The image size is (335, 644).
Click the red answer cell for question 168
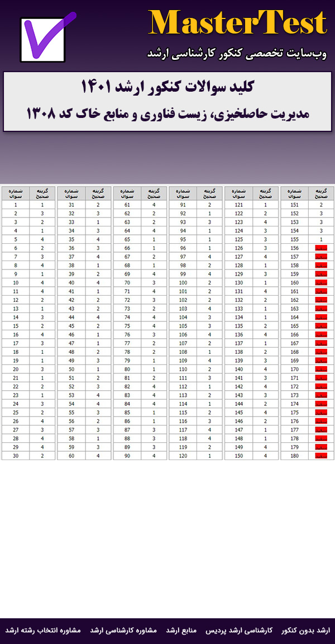click(x=321, y=352)
